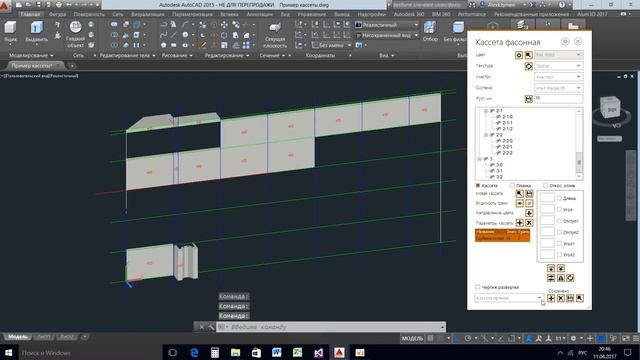Image resolution: width=640 pixels, height=360 pixels.
Task: Check the Чертеж развертки checkbox
Action: point(478,287)
